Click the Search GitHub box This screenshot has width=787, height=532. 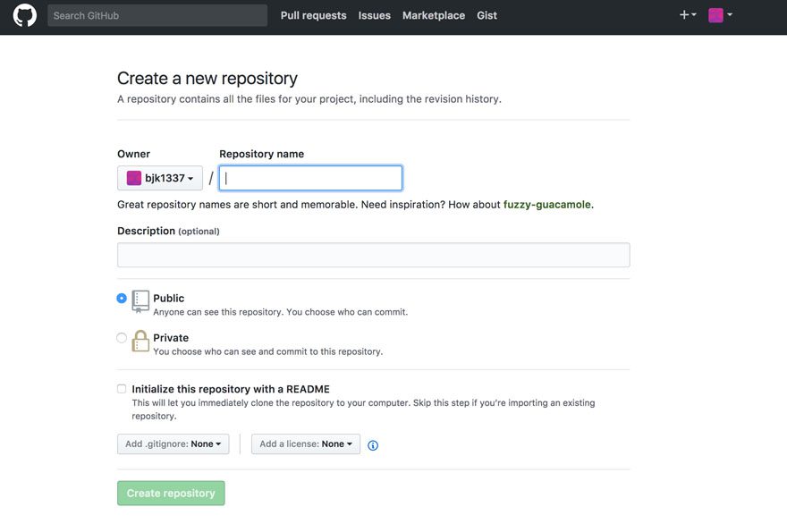(x=157, y=15)
